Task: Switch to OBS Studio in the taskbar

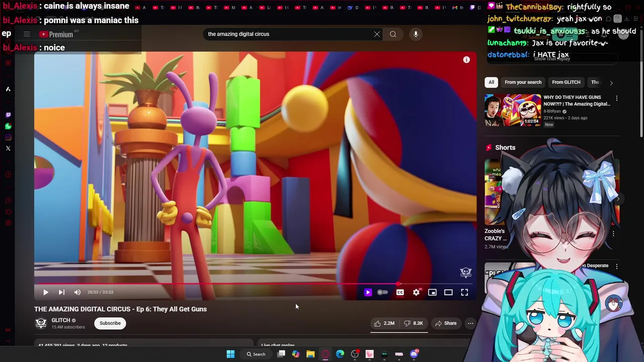Action: coord(355,354)
